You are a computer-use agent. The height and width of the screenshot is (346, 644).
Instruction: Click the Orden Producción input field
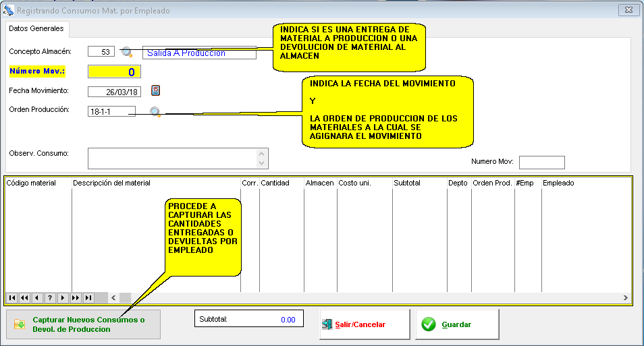111,112
